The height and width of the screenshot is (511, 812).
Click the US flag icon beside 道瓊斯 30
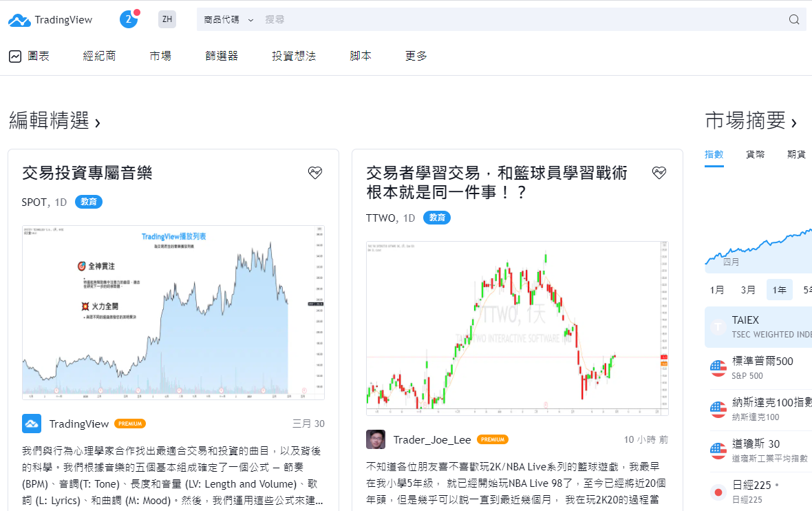pos(718,451)
